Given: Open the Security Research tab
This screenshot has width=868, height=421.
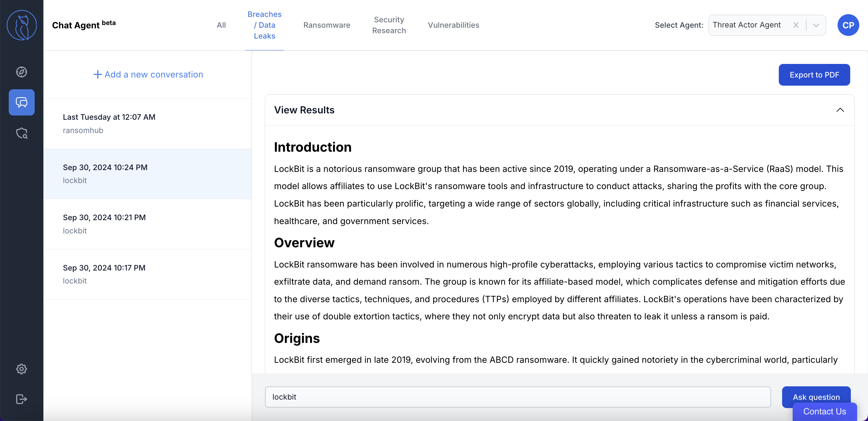Looking at the screenshot, I should click(389, 25).
